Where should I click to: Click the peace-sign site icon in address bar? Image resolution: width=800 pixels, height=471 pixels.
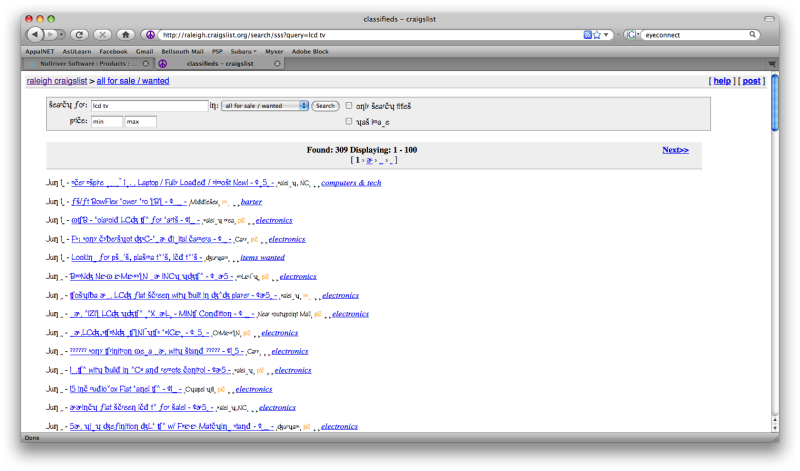(x=150, y=35)
